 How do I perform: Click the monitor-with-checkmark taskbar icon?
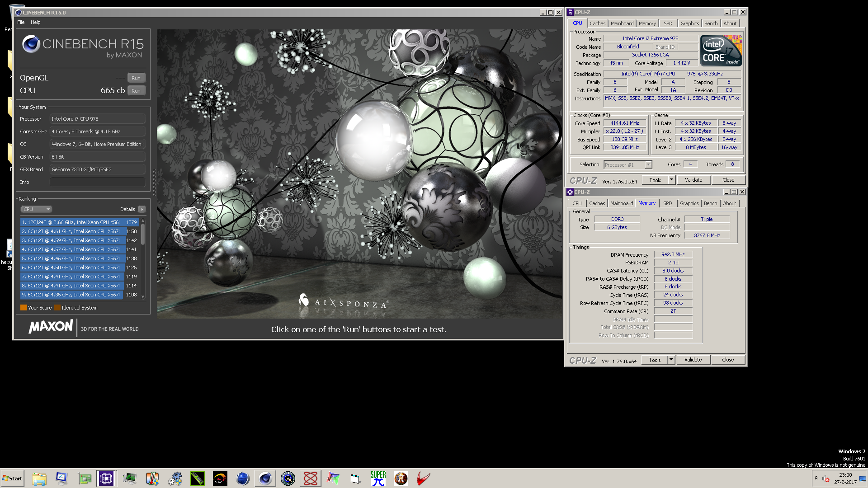61,479
